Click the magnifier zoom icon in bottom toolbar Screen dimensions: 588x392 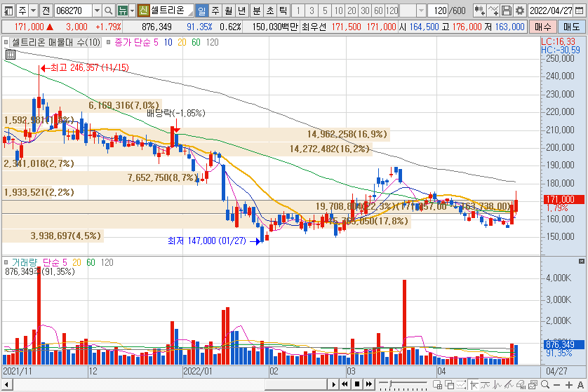coord(545,384)
